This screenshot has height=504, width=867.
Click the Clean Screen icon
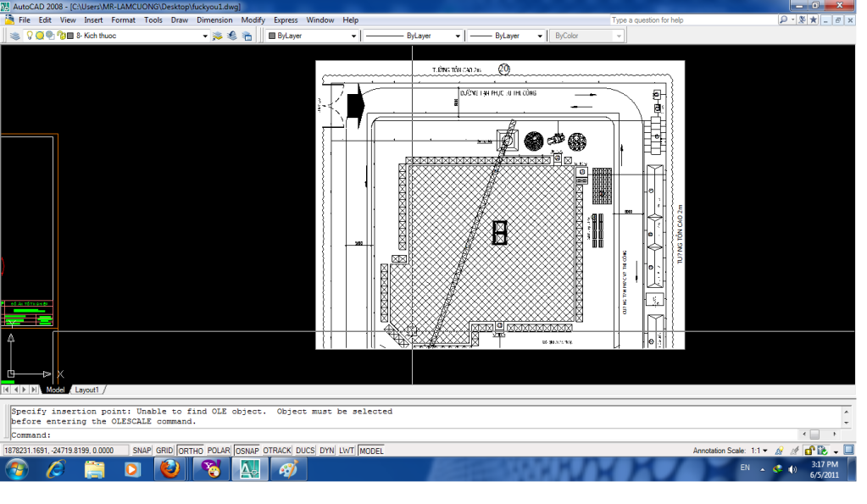(848, 451)
